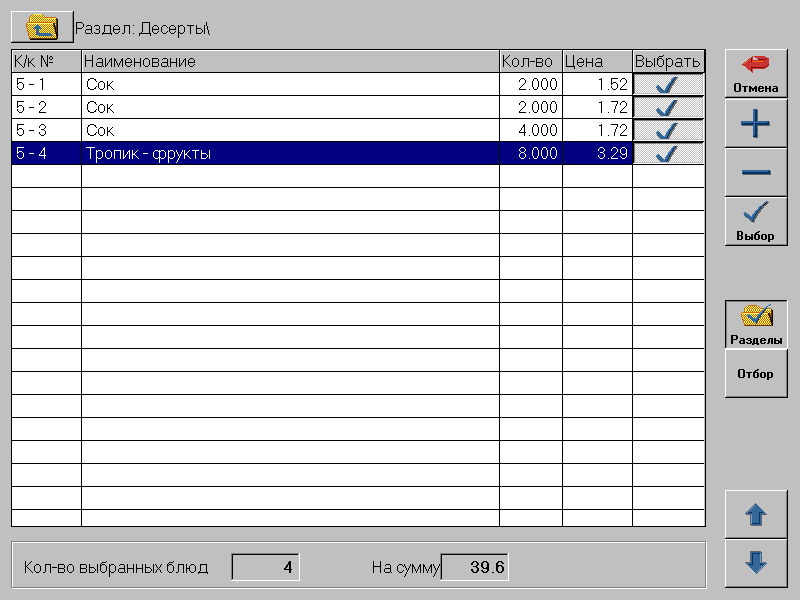Select the Кол-во column header
The image size is (800, 600).
tap(530, 61)
